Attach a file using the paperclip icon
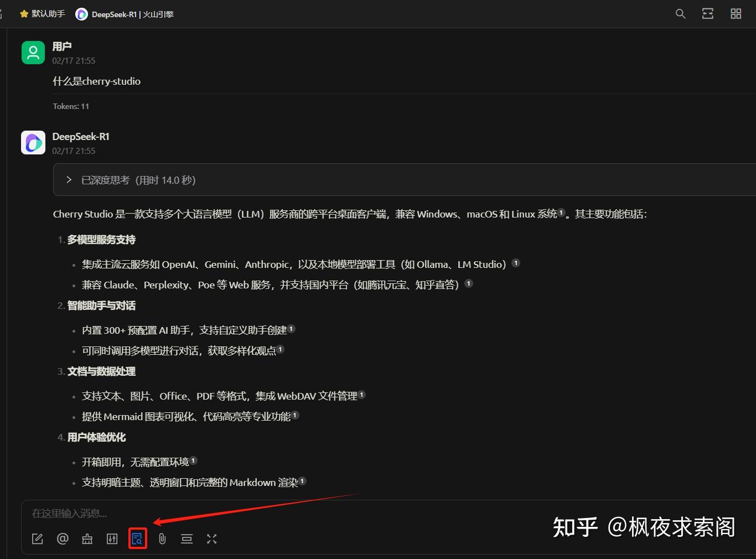The height and width of the screenshot is (559, 756). (162, 539)
